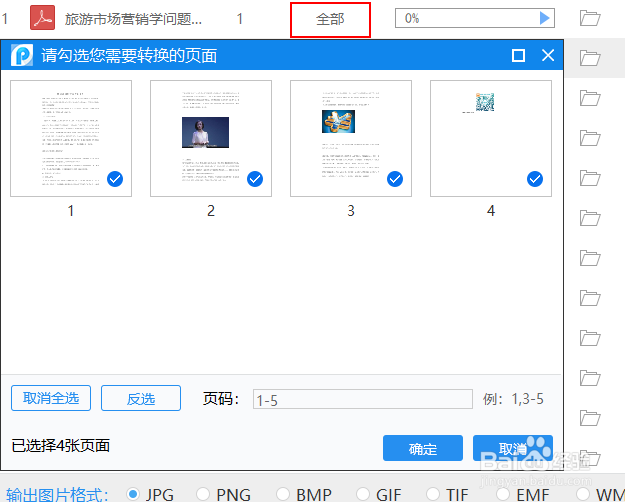Select the page 2 thumbnail with woman photo
The image size is (625, 502).
point(211,138)
